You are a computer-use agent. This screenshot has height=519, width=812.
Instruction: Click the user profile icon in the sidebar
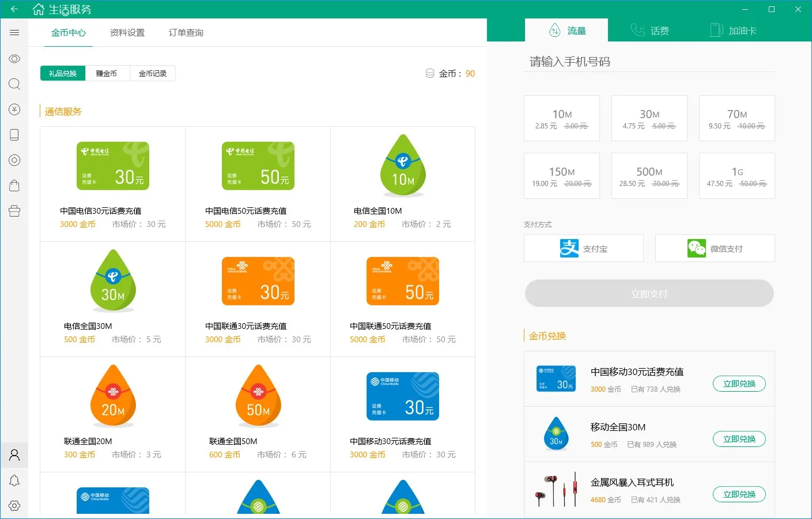(14, 455)
